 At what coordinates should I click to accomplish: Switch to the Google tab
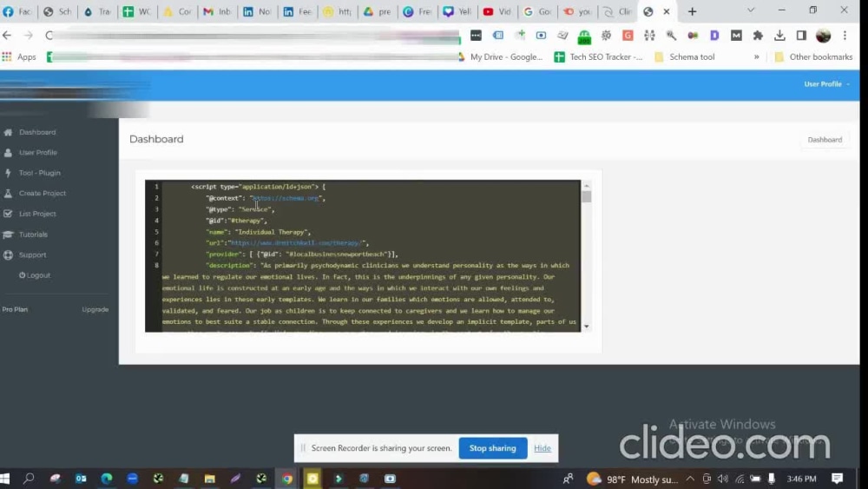pyautogui.click(x=537, y=11)
